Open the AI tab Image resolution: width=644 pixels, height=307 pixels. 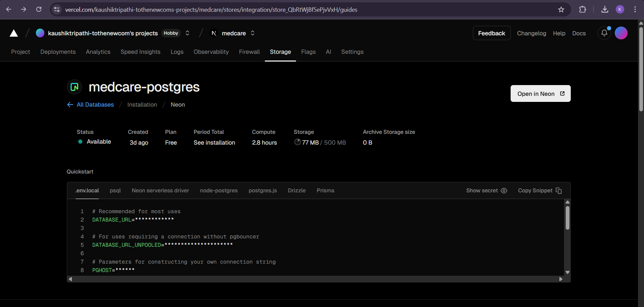[329, 52]
